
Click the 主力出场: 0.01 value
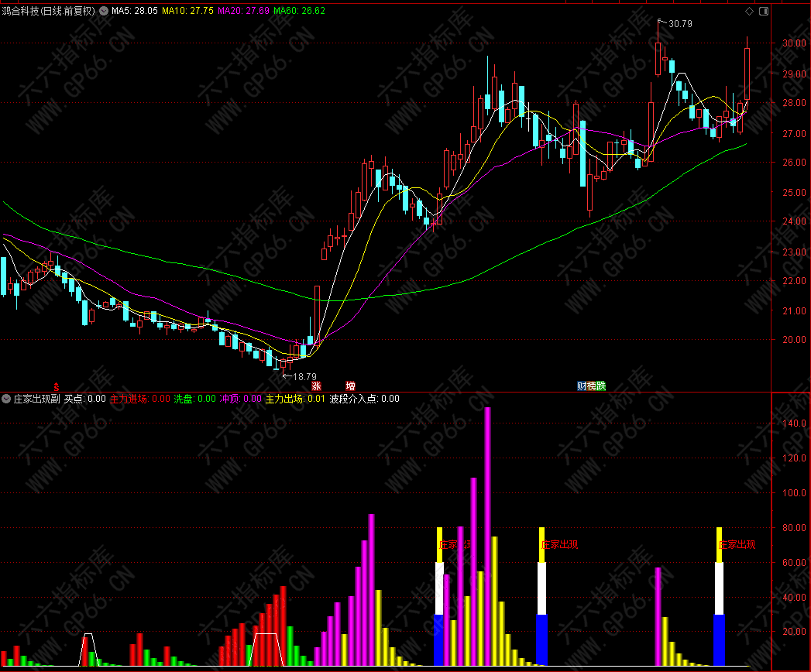[295, 399]
